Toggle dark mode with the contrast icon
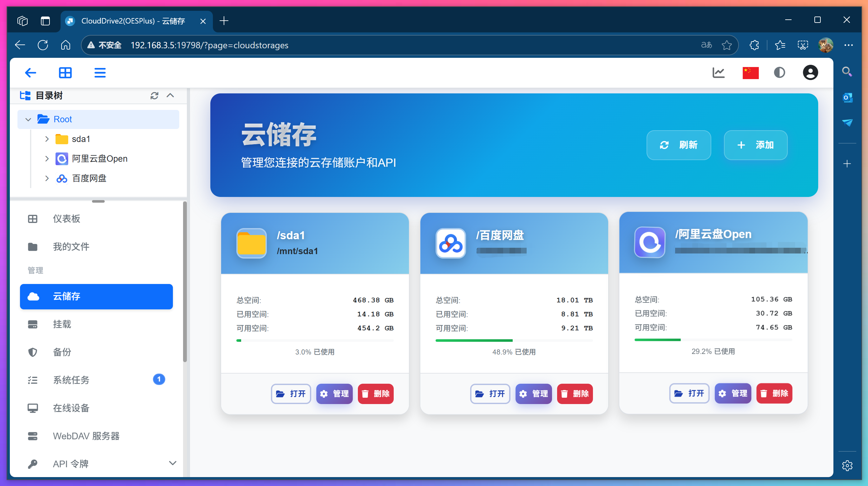Image resolution: width=868 pixels, height=486 pixels. [779, 72]
